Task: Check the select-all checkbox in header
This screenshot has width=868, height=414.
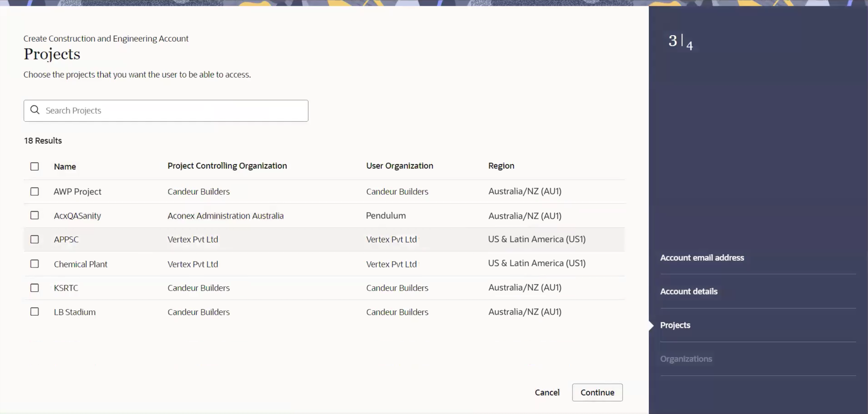Action: (x=35, y=166)
